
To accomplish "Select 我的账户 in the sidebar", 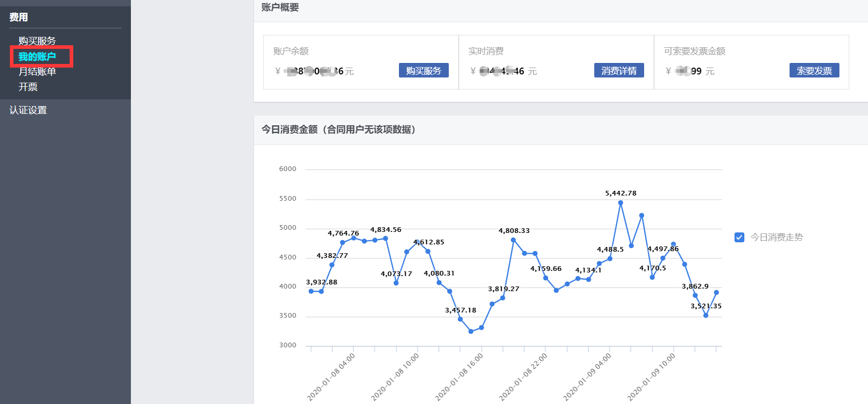I will tap(37, 56).
